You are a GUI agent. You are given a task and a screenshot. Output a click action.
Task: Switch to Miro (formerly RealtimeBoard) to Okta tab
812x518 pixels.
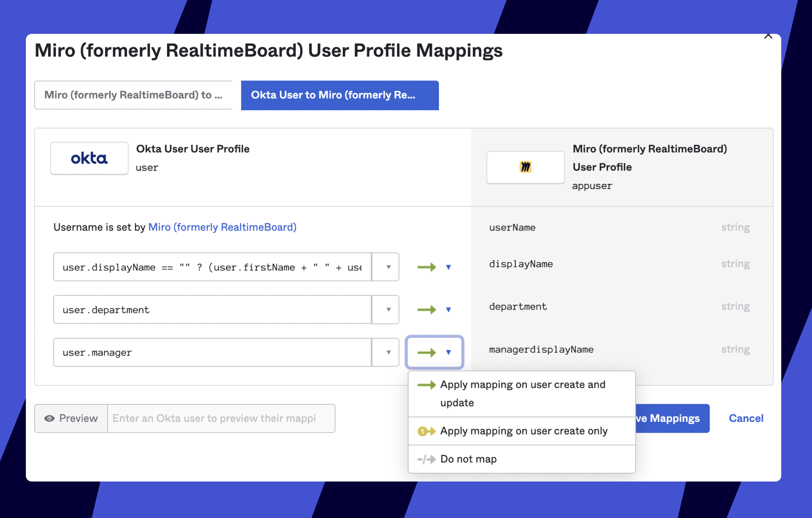(x=133, y=95)
